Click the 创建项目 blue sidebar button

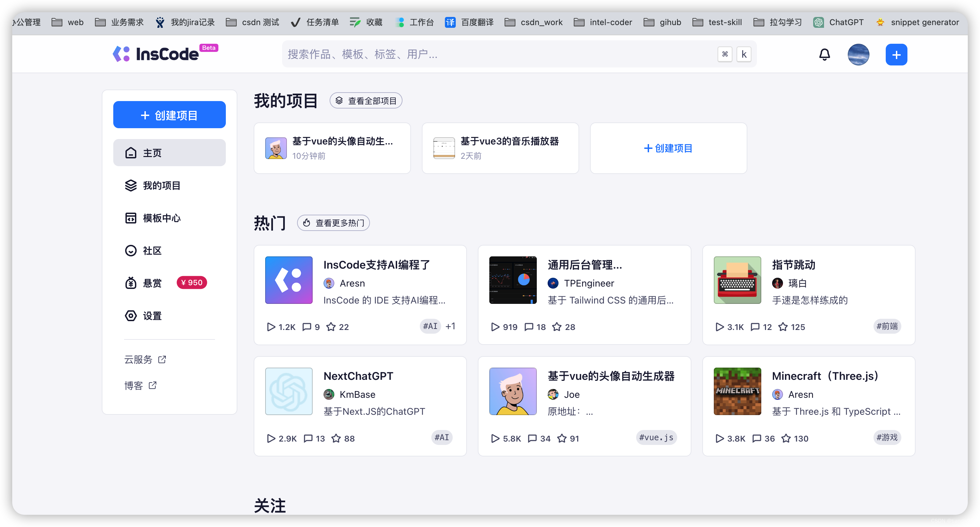pos(169,115)
